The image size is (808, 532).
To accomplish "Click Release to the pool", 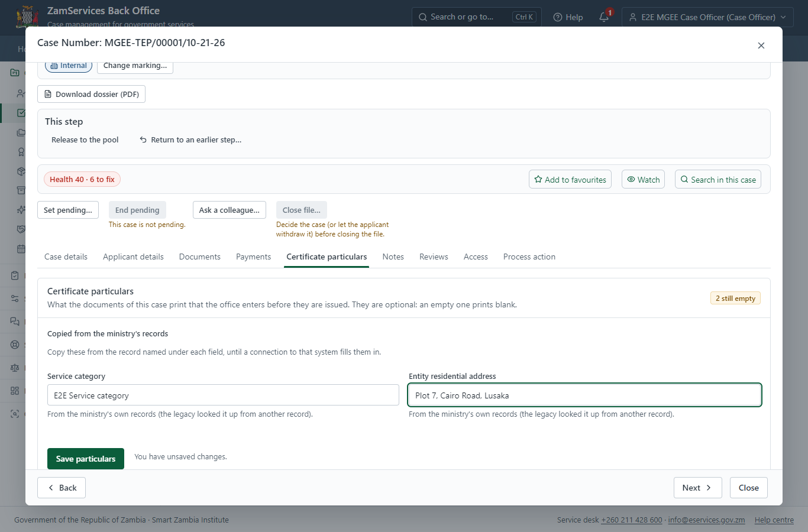I will point(85,140).
